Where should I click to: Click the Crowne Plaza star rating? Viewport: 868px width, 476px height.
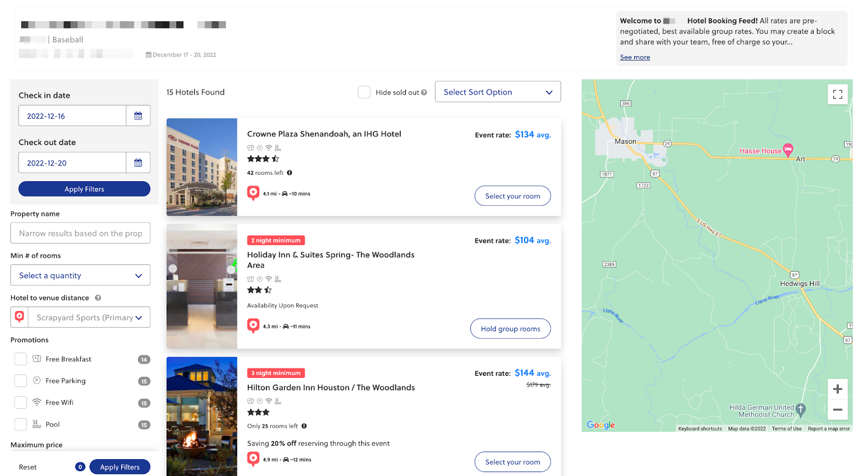(263, 159)
